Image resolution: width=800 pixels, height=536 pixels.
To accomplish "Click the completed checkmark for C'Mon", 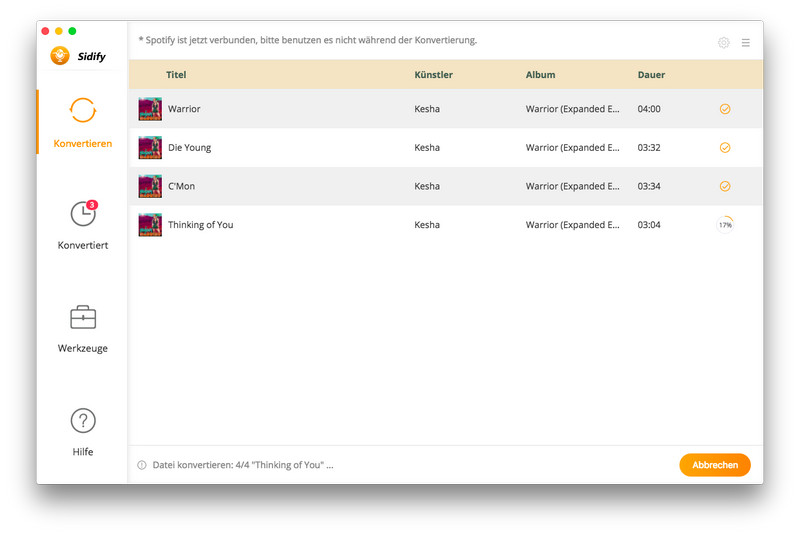I will point(724,186).
